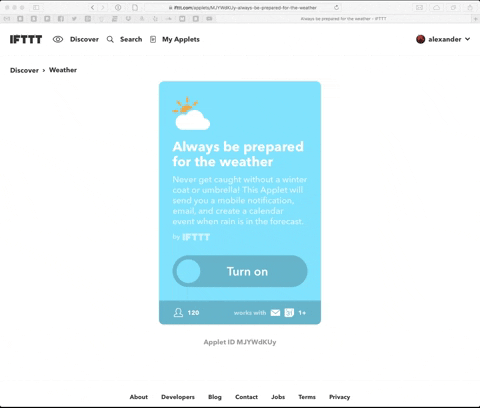This screenshot has height=408, width=480.
Task: Click the Search magnifier icon
Action: (110, 39)
